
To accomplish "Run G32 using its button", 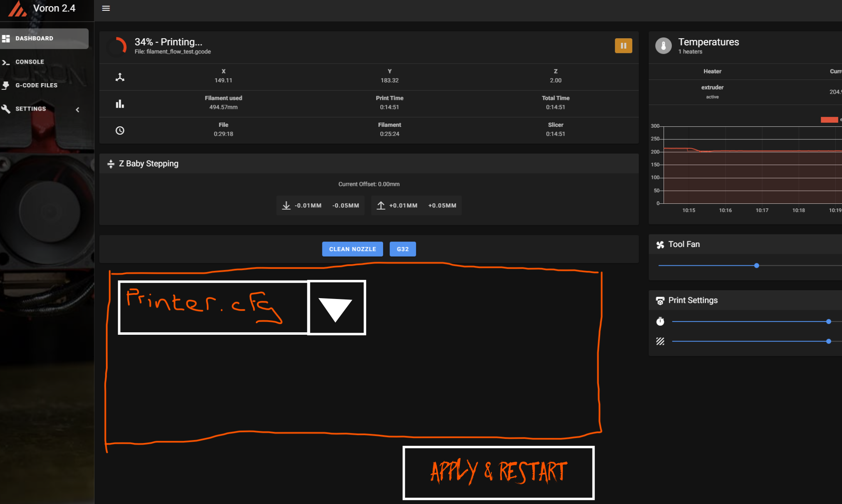I will coord(402,249).
